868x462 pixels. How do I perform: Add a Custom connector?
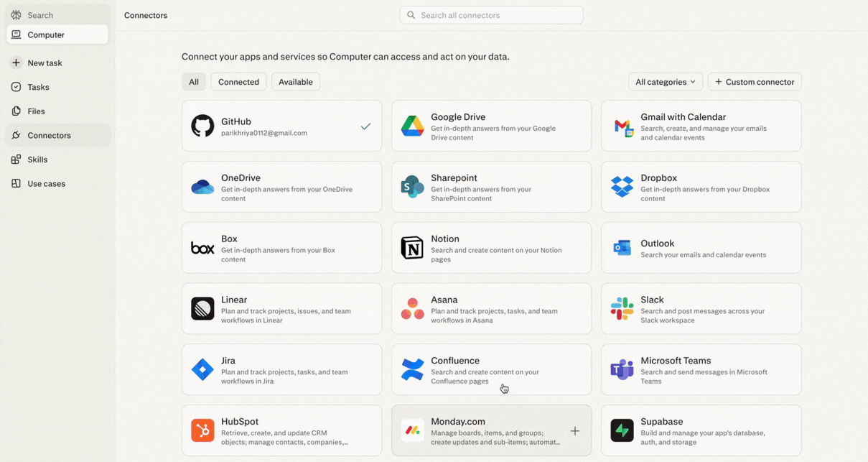tap(755, 82)
